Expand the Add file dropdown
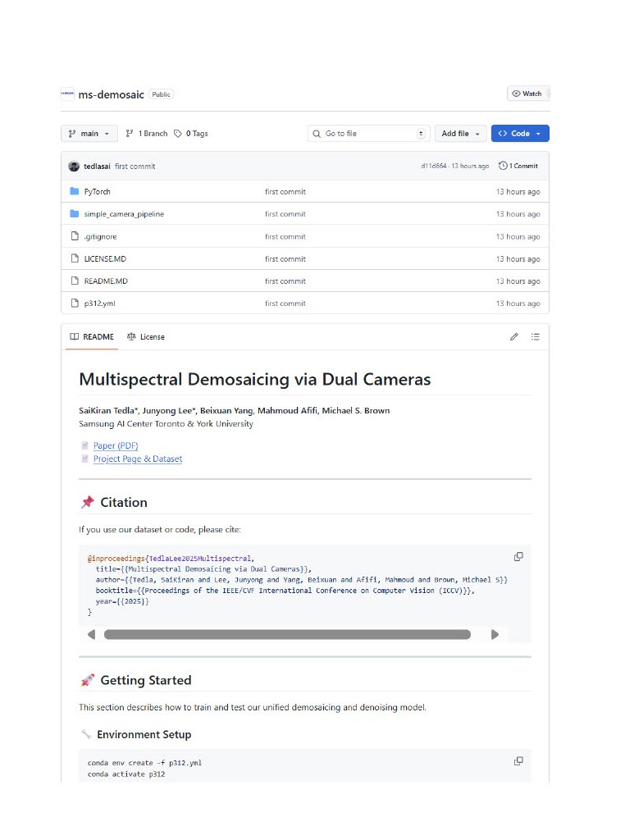The image size is (625, 840). 461,134
